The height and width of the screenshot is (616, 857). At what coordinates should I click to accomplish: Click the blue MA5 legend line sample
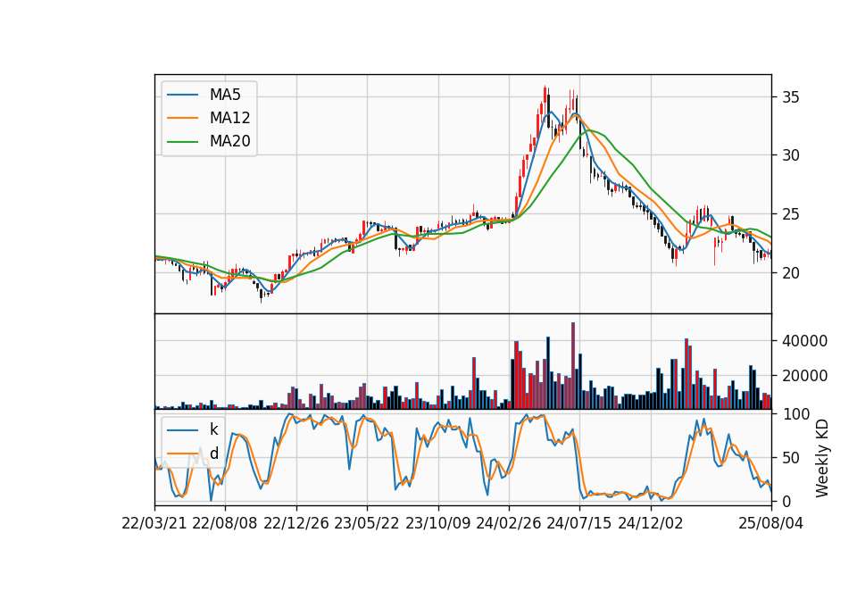click(x=182, y=95)
